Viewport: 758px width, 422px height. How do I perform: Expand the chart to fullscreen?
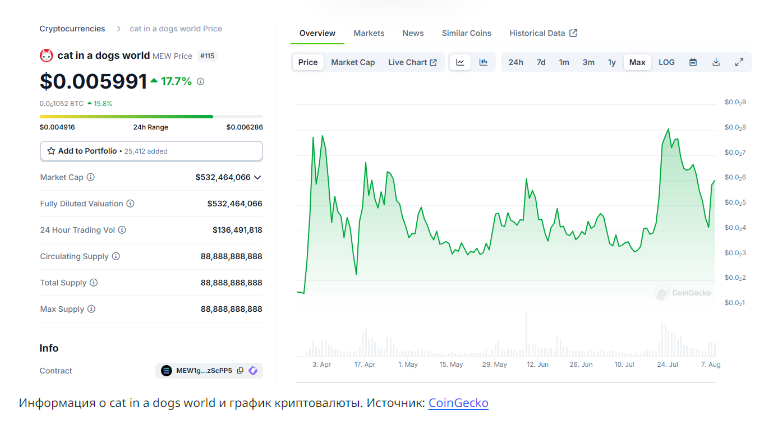(x=739, y=62)
